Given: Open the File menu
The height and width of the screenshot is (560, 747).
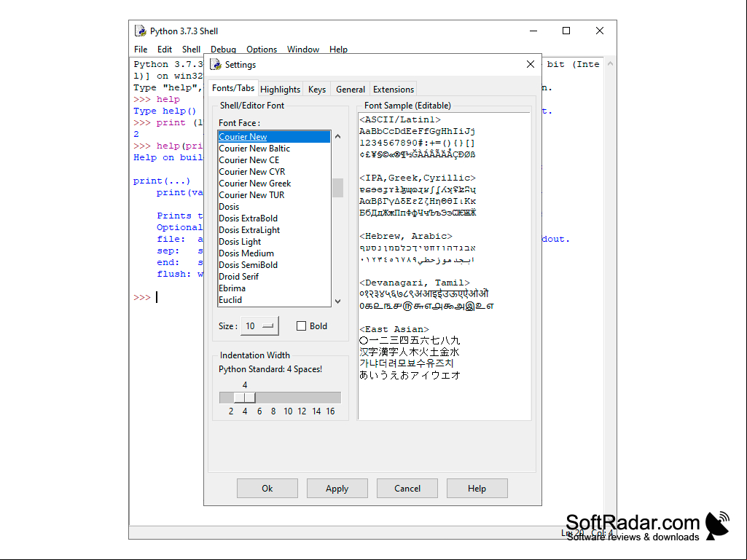Looking at the screenshot, I should click(x=141, y=49).
